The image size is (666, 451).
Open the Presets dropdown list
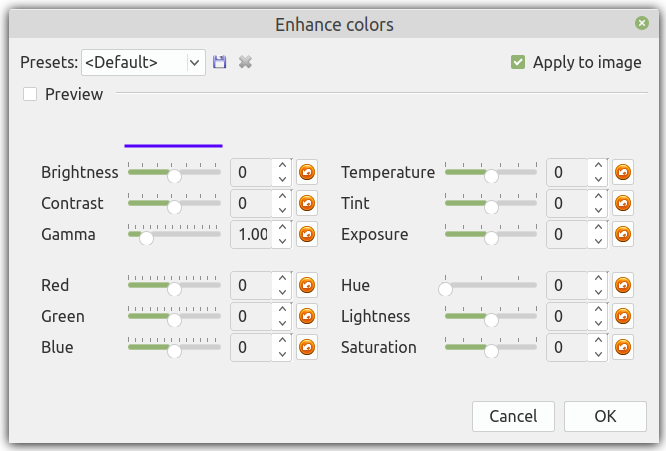[x=194, y=62]
